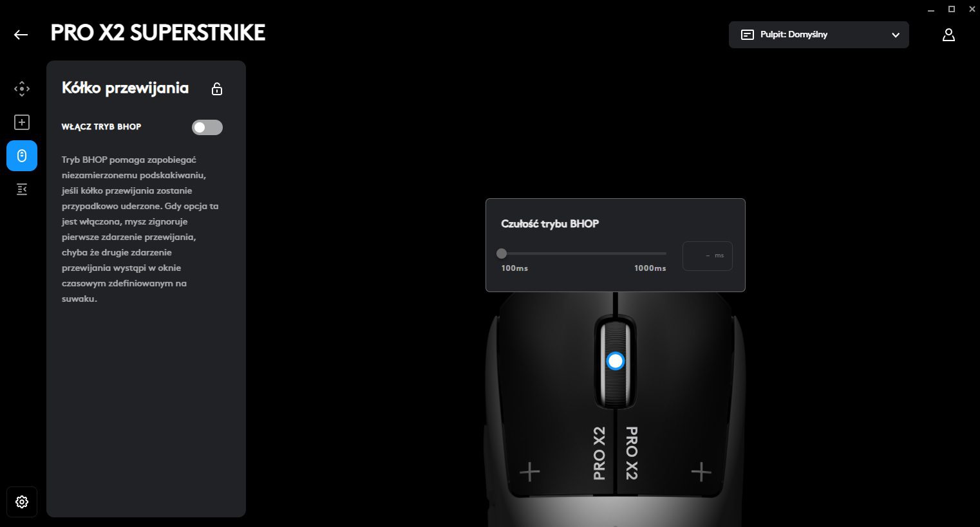Click the PRO X2 SUPERSTRIKE device title
Viewport: 980px width, 527px height.
pyautogui.click(x=158, y=33)
